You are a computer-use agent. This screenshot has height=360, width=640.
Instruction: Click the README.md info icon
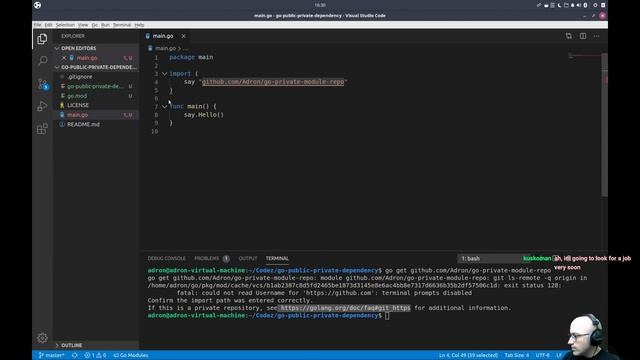62,124
